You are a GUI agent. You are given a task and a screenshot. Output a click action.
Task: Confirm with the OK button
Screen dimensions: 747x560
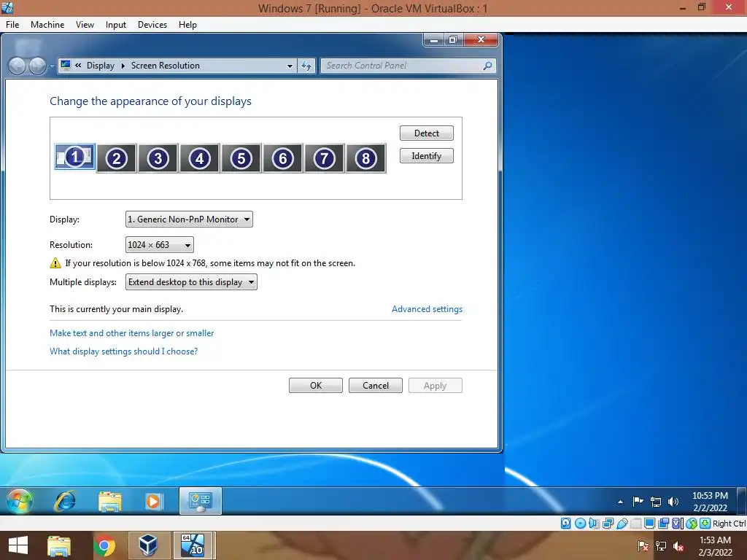[x=316, y=385]
